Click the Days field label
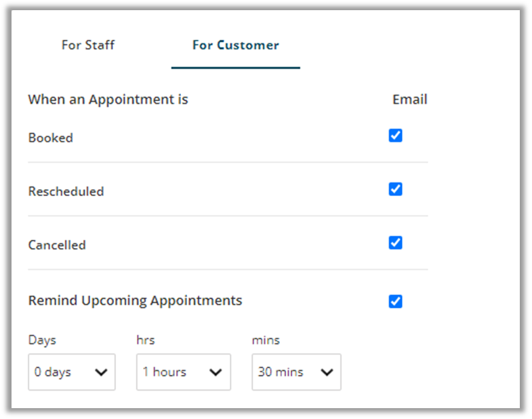 tap(42, 340)
